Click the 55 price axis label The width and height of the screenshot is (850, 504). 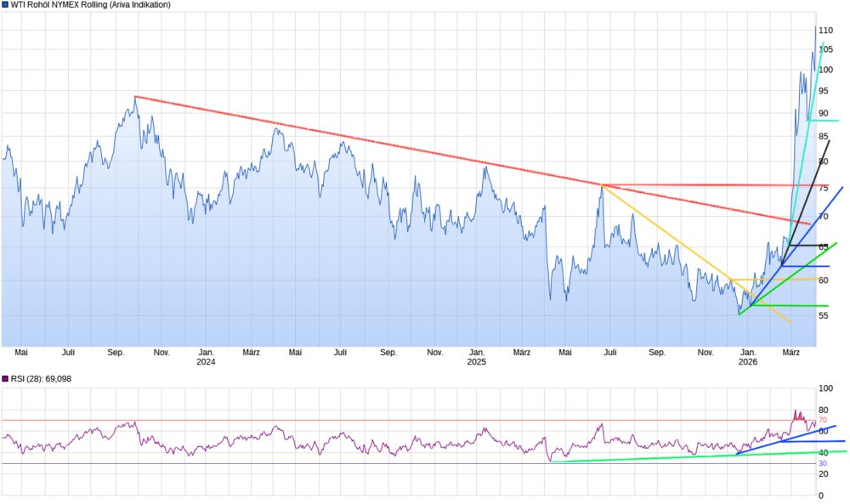(824, 315)
